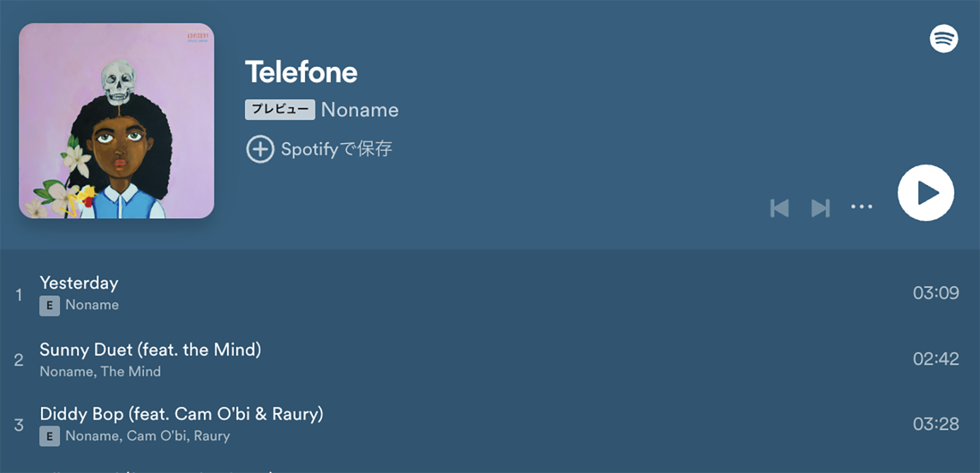The width and height of the screenshot is (980, 473).
Task: Skip to the next track
Action: 821,208
